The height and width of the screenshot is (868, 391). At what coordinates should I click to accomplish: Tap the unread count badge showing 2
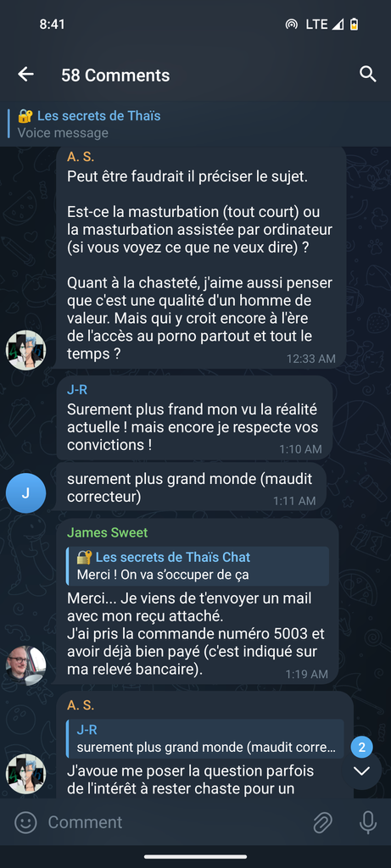pyautogui.click(x=361, y=748)
